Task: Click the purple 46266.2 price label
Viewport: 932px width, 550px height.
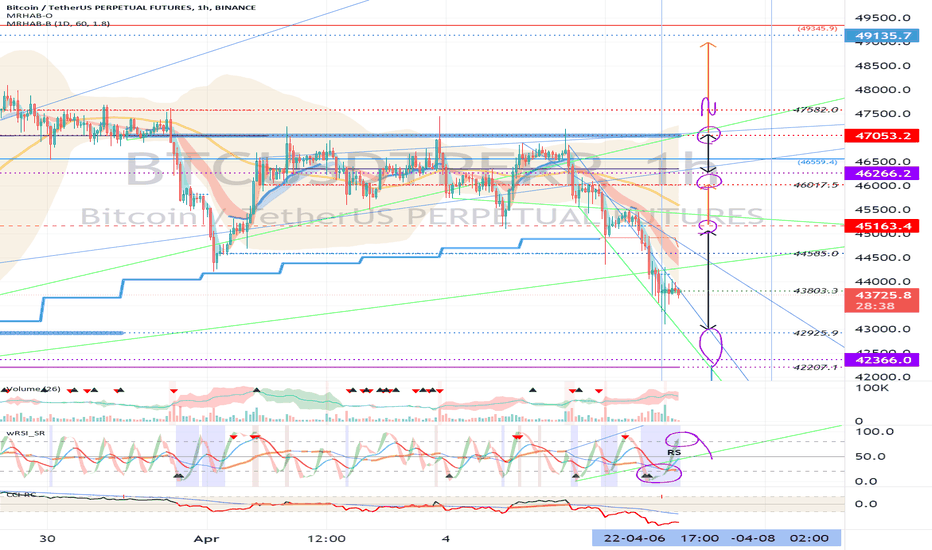Action: [882, 174]
